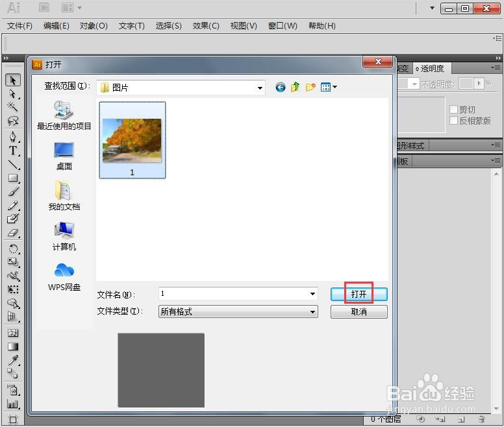The width and height of the screenshot is (504, 427).
Task: Expand the 查找范围 folder dropdown
Action: click(260, 88)
